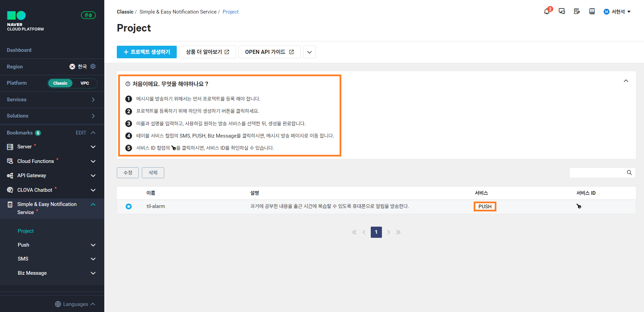Click the Project breadcrumb link
This screenshot has width=644, height=312.
231,12
